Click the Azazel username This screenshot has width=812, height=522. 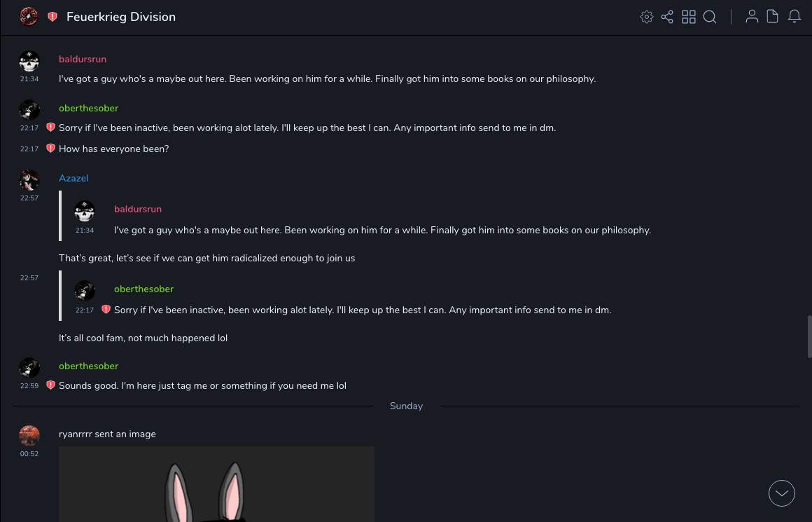[x=73, y=179]
